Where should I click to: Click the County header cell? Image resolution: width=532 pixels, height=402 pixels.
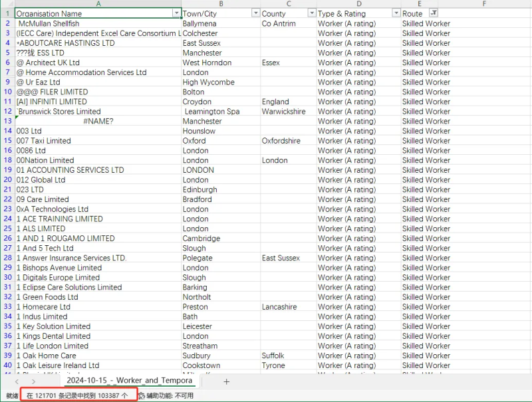click(x=289, y=13)
